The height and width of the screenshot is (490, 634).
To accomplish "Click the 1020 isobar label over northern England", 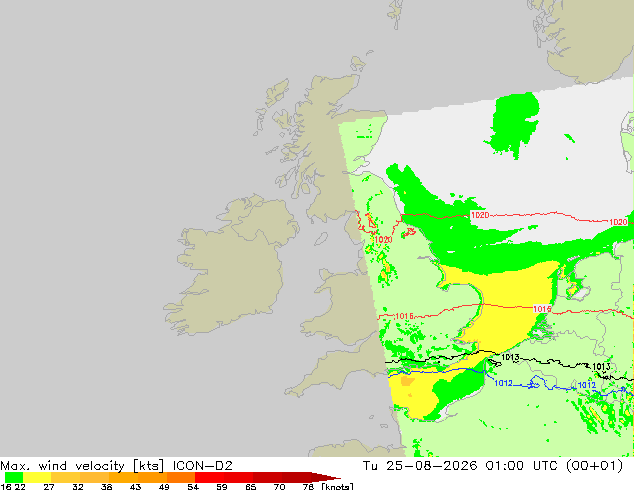I will click(383, 240).
